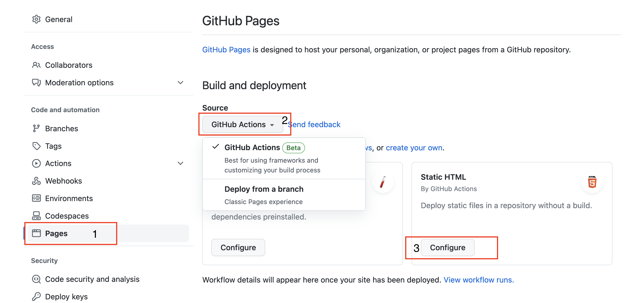Click the Environments server icon

tap(36, 198)
